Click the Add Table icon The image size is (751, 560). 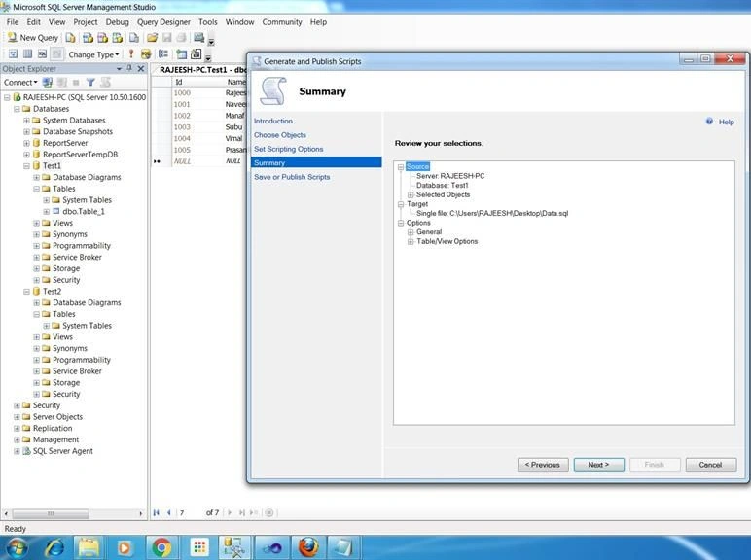182,54
